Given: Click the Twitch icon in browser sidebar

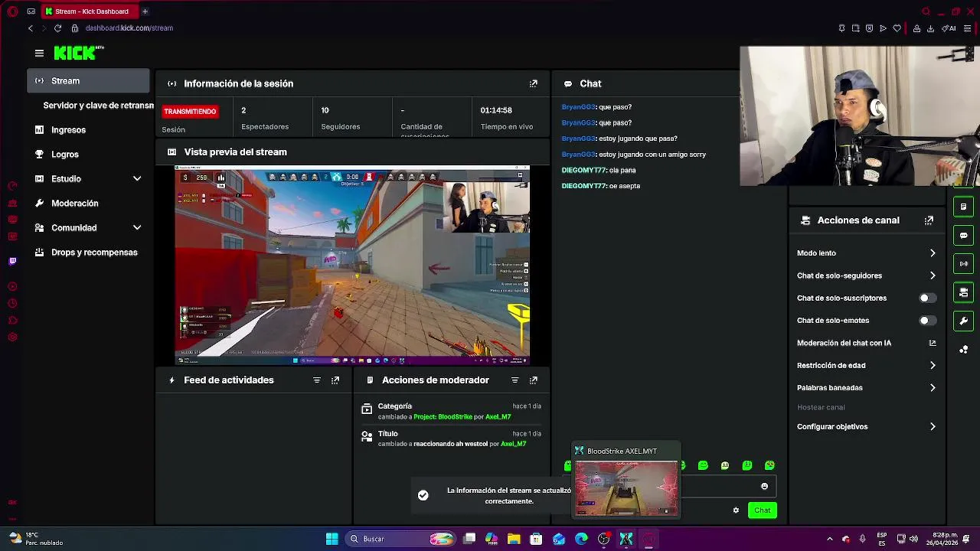Looking at the screenshot, I should [12, 261].
